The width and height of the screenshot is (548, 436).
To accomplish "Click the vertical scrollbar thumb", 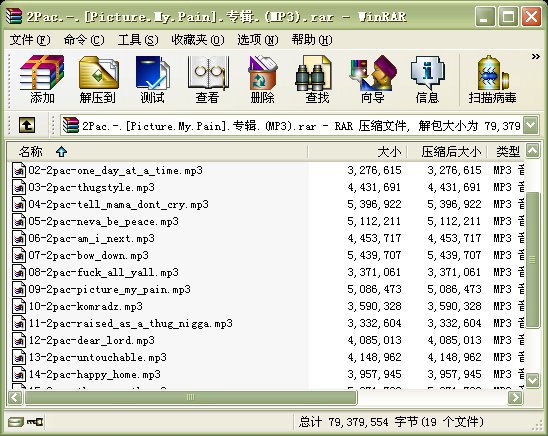I will click(533, 260).
